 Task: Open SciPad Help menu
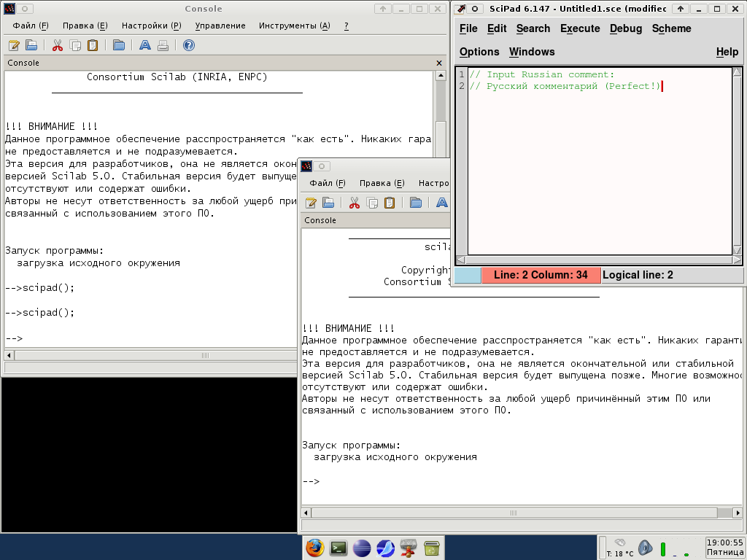pyautogui.click(x=727, y=52)
